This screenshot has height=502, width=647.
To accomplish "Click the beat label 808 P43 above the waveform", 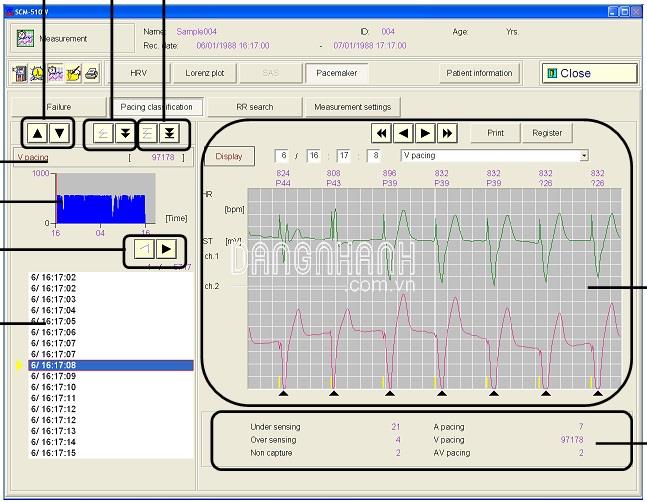I will click(x=333, y=178).
